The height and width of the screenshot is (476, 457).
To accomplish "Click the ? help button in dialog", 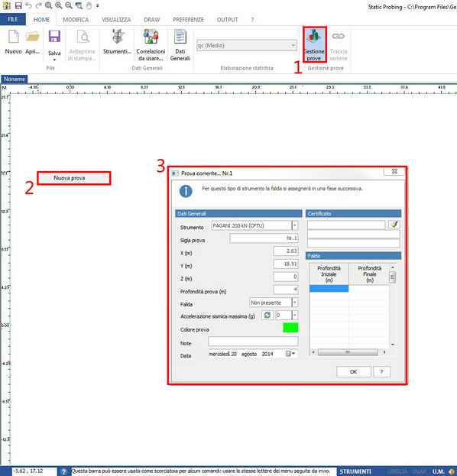I will coord(381,371).
